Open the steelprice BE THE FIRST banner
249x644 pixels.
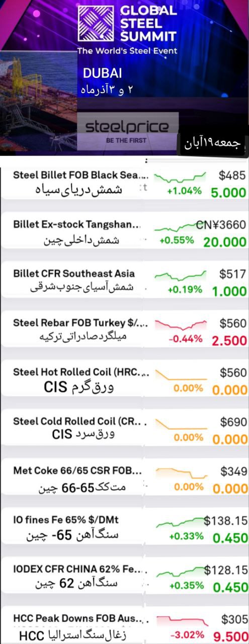[128, 130]
